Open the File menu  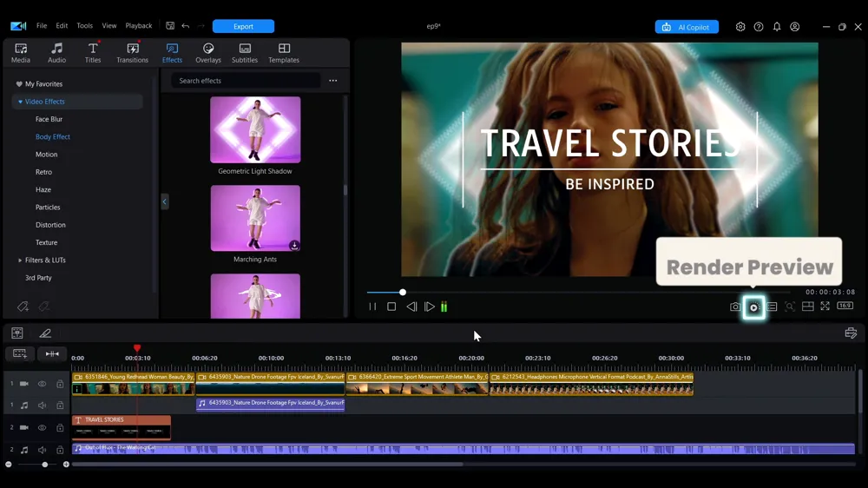[x=42, y=25]
